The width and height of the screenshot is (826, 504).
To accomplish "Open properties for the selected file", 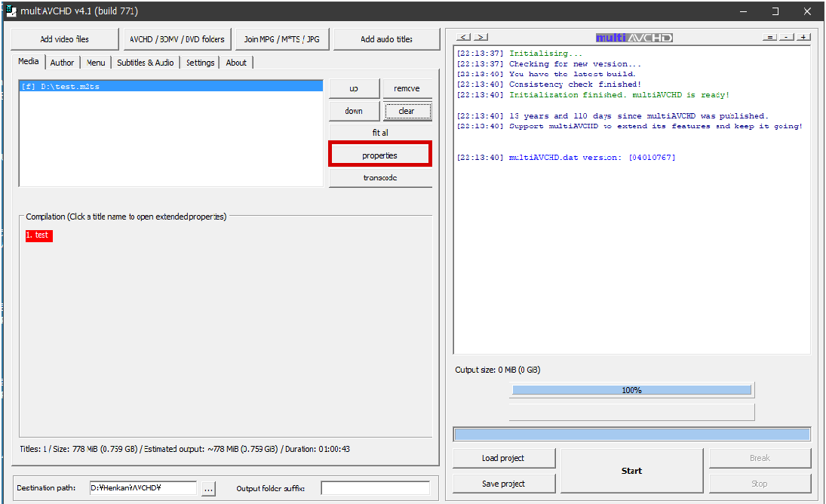I will [380, 155].
